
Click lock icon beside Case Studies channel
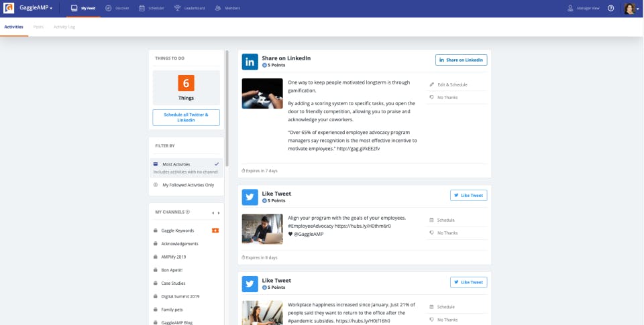coord(156,283)
